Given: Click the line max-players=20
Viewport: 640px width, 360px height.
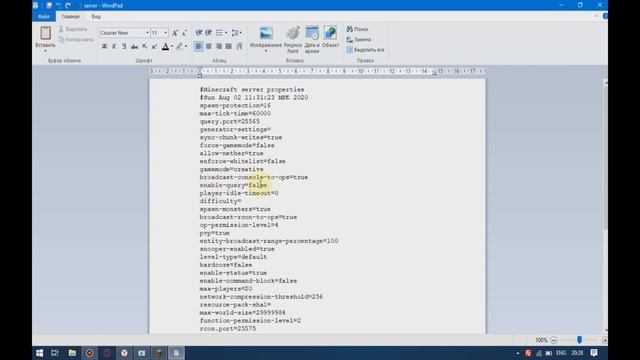Looking at the screenshot, I should [x=226, y=289].
